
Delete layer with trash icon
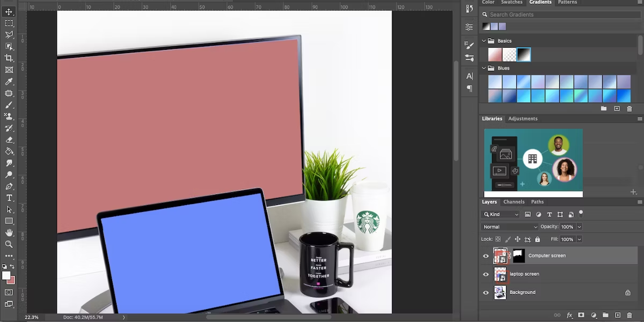630,316
